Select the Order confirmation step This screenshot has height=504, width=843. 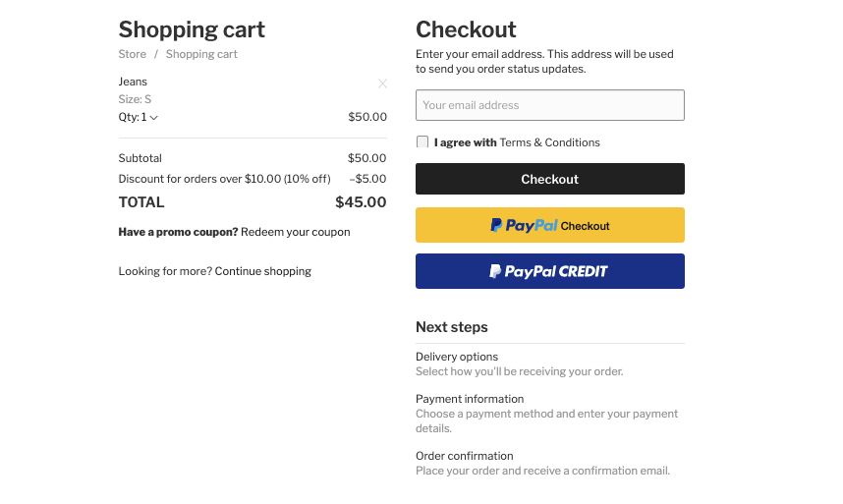(x=465, y=456)
